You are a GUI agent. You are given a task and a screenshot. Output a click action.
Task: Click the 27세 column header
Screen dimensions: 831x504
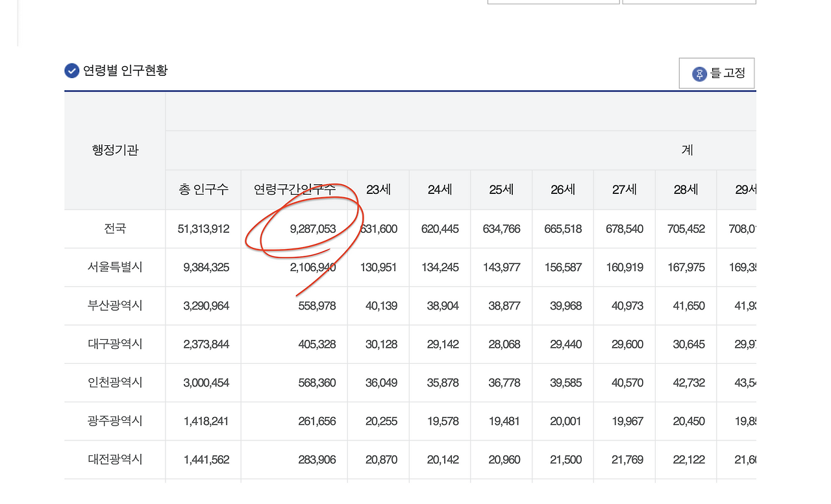[x=624, y=190]
